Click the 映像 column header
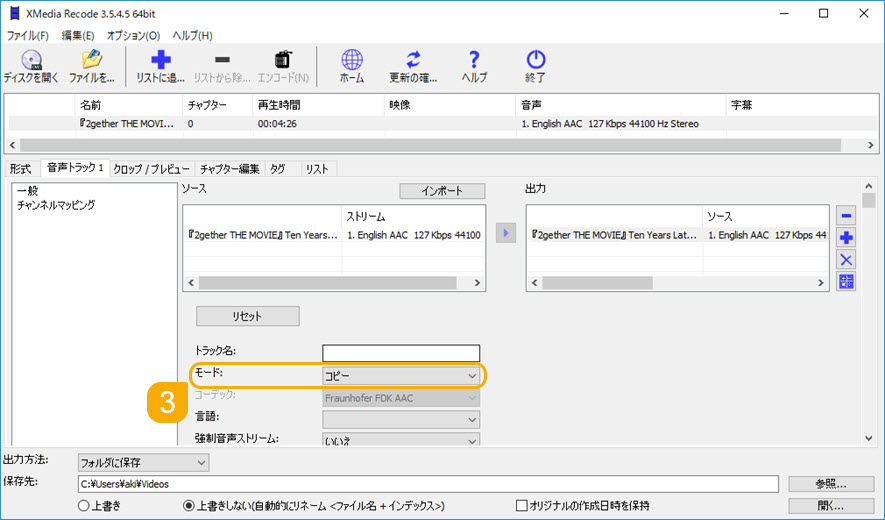Screen dimensions: 885x520 pos(449,105)
